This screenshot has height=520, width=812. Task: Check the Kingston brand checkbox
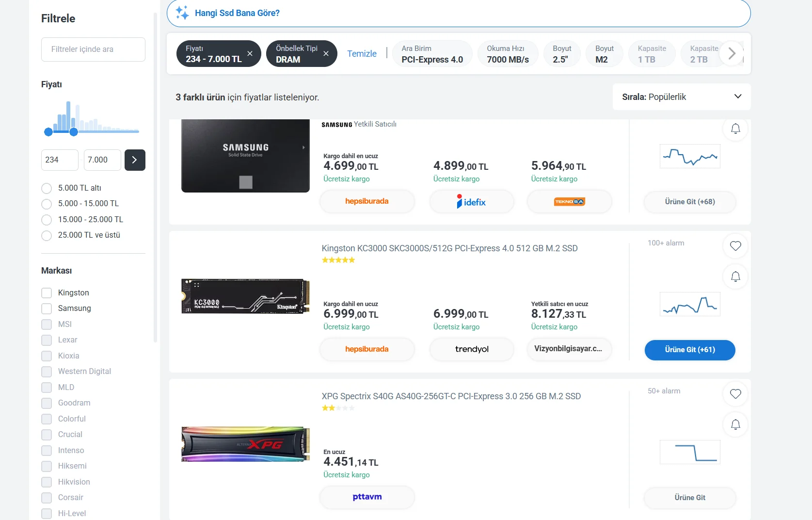coord(47,293)
